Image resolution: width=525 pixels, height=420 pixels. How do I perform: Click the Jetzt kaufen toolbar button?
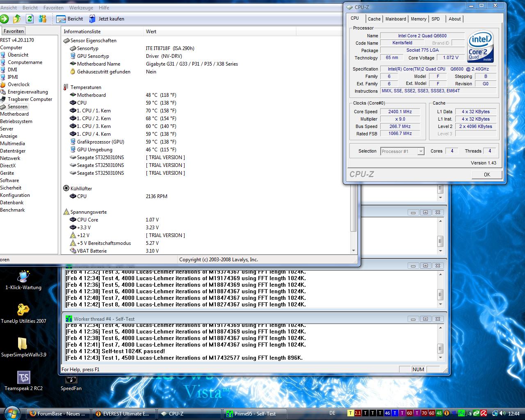coord(107,19)
